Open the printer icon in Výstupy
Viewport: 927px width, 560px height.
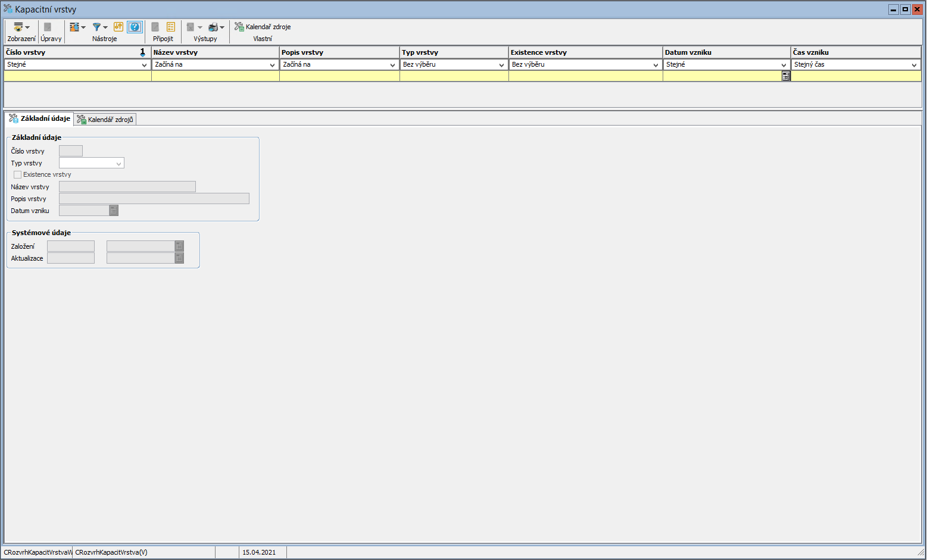(x=213, y=27)
